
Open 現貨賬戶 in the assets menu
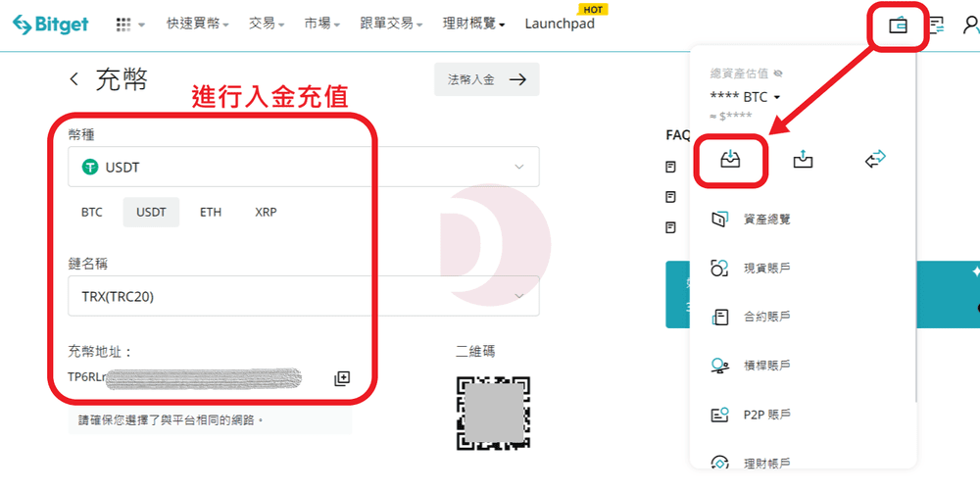point(767,269)
